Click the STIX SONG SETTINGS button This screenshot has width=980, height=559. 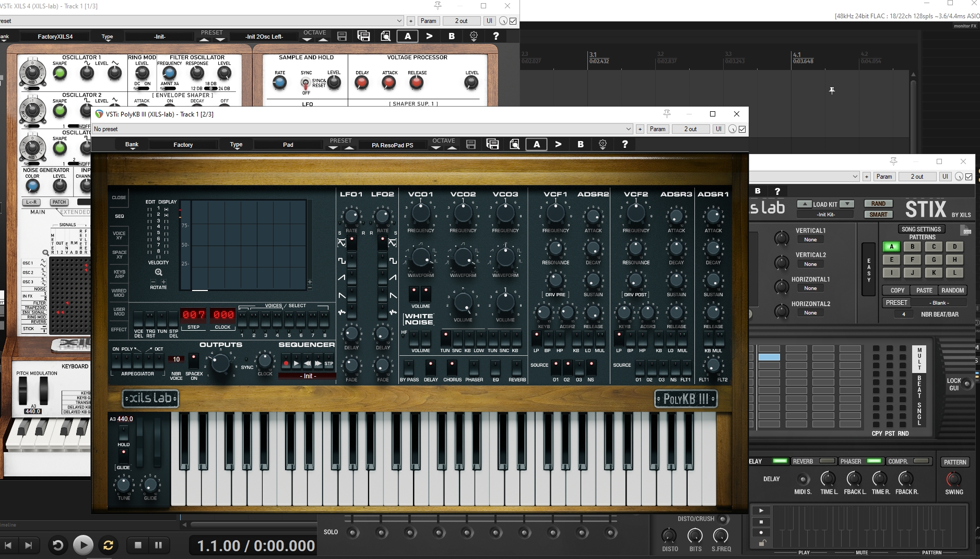(x=921, y=229)
